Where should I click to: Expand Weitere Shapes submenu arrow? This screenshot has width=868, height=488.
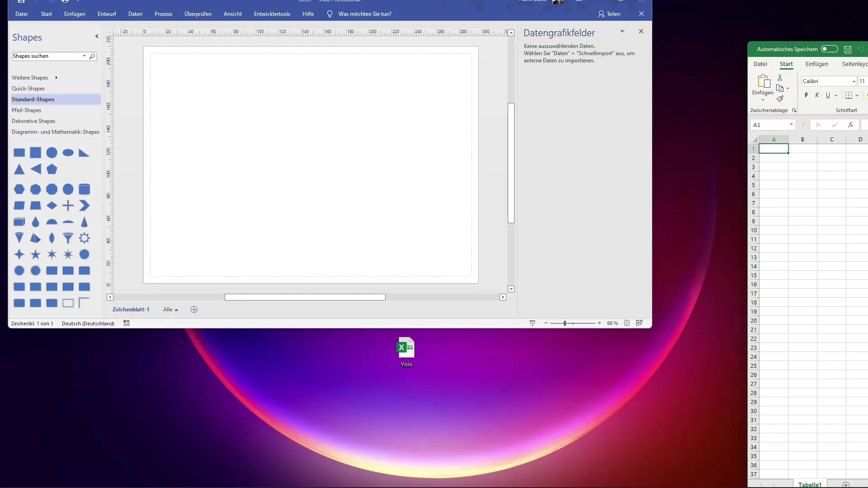pos(56,78)
